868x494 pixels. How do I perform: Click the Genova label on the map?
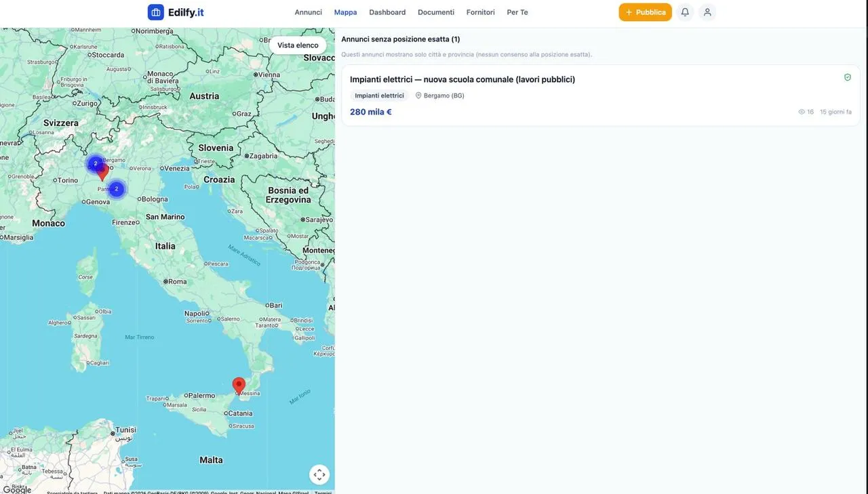[98, 201]
